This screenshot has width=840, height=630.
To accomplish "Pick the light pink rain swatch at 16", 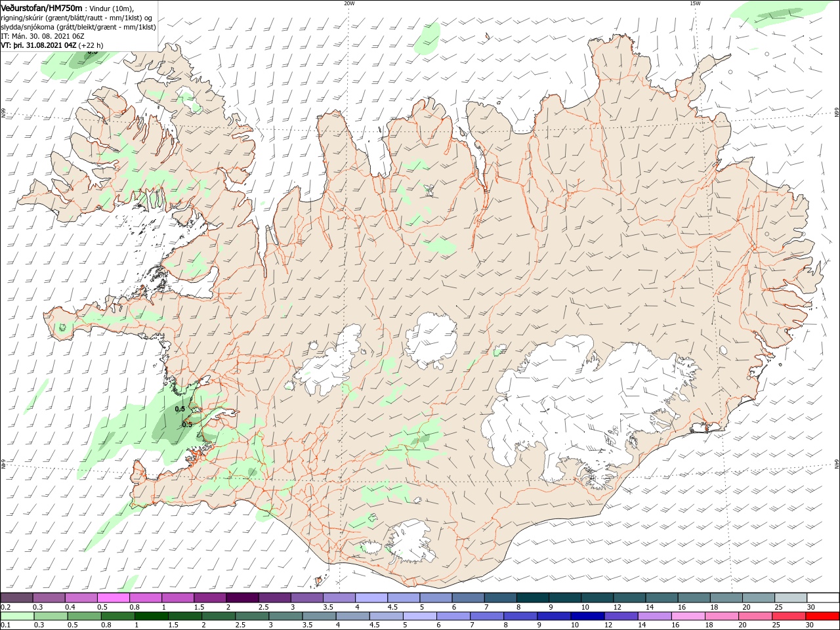I will point(687,616).
